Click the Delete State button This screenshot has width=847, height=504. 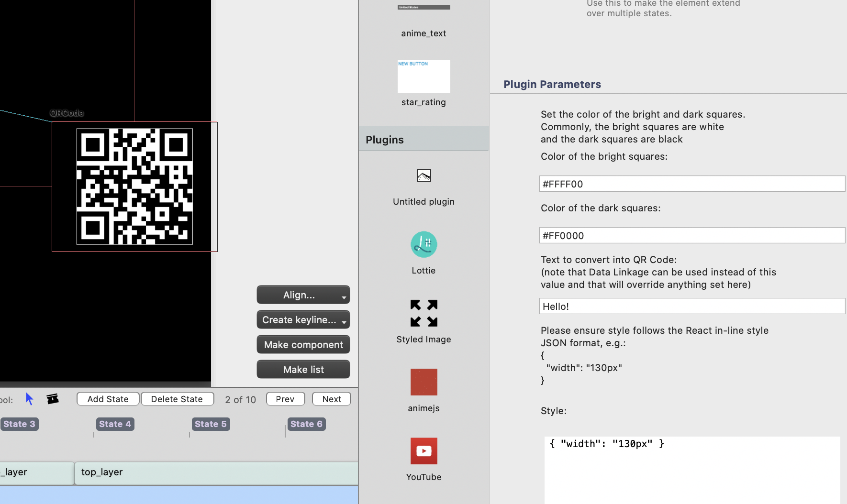177,399
